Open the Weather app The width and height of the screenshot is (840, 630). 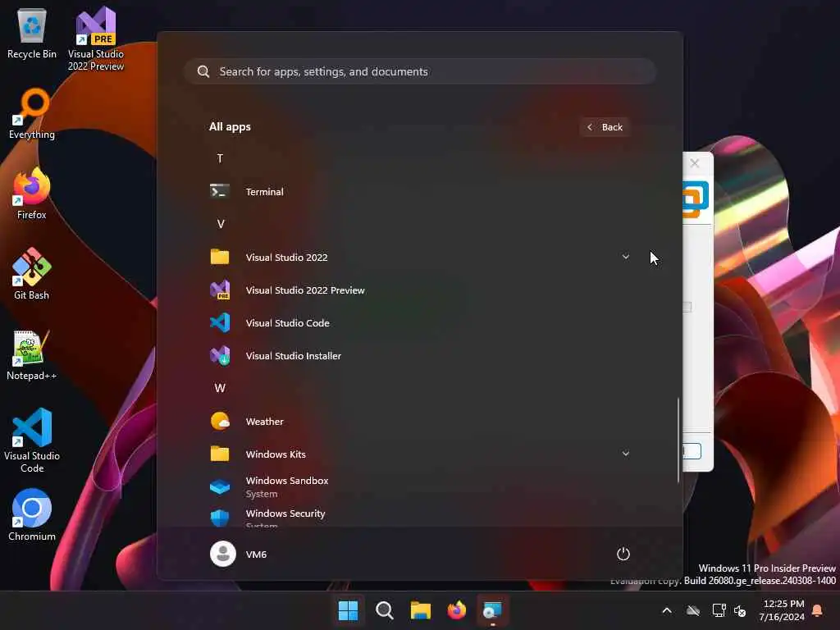[419, 421]
